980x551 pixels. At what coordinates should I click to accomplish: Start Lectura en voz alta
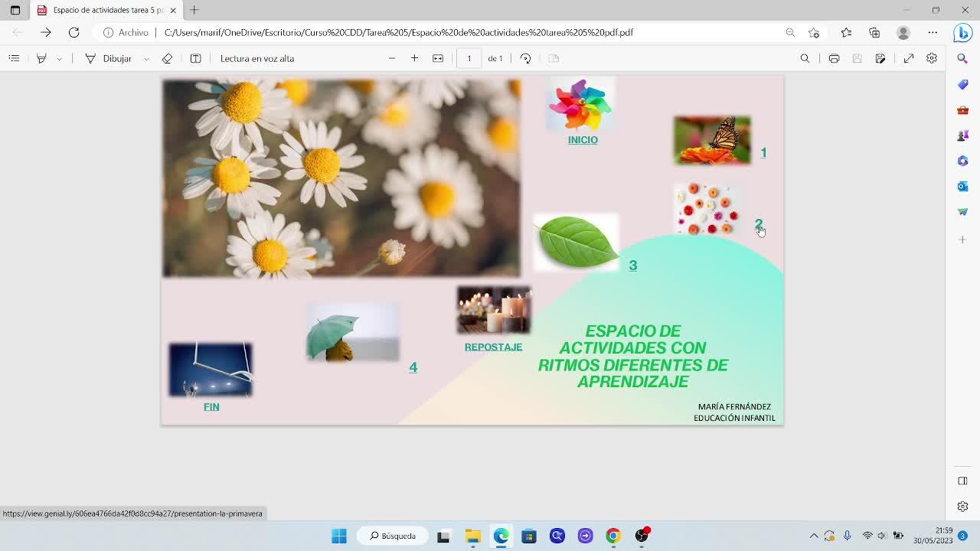(256, 58)
